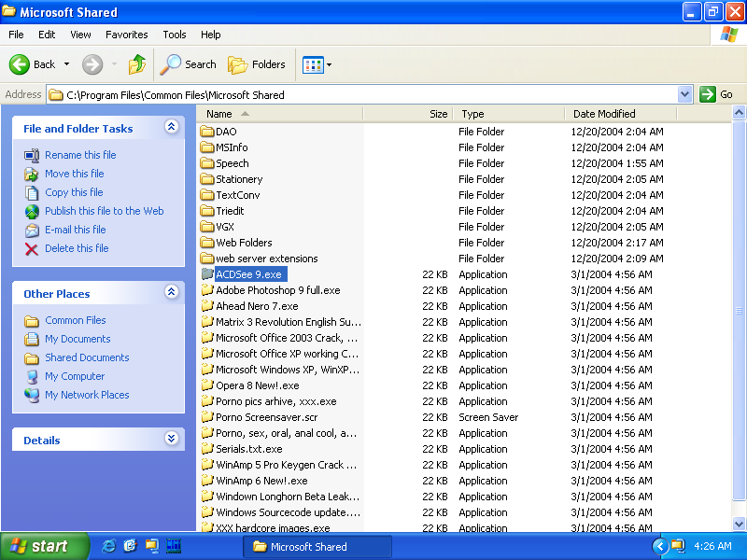Select the Stationery folder icon
This screenshot has height=560, width=747.
(x=207, y=179)
